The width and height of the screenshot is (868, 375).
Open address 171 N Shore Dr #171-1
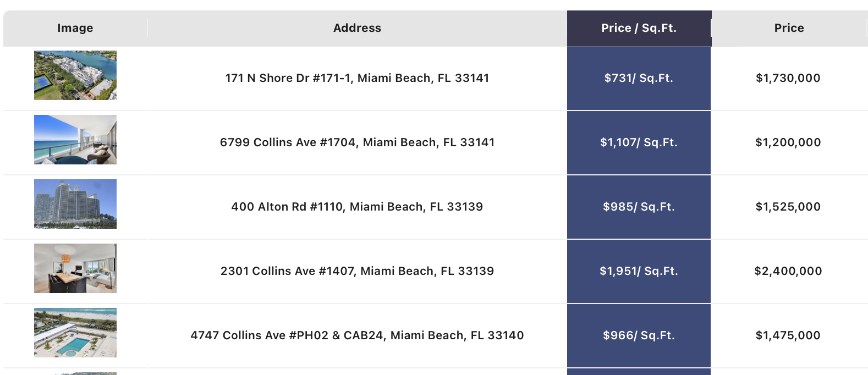[x=357, y=78]
